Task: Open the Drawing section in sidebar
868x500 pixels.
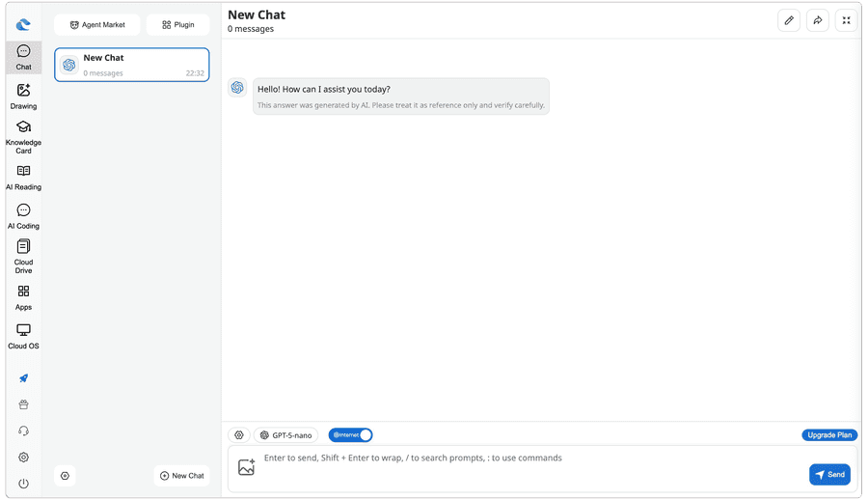Action: pyautogui.click(x=23, y=96)
